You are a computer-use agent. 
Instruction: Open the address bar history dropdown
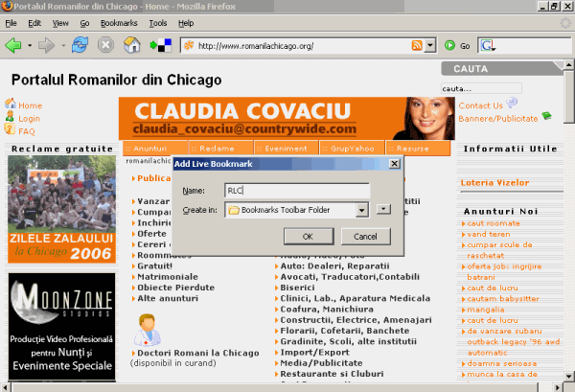(x=430, y=45)
